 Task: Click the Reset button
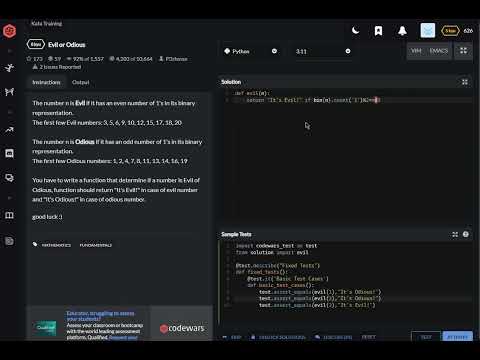(368, 337)
